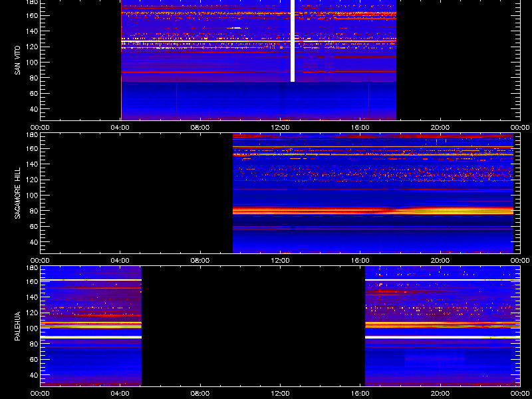Image resolution: width=532 pixels, height=399 pixels.
Task: Click the 12:00 time label under Palehua panel
Action: (x=280, y=394)
